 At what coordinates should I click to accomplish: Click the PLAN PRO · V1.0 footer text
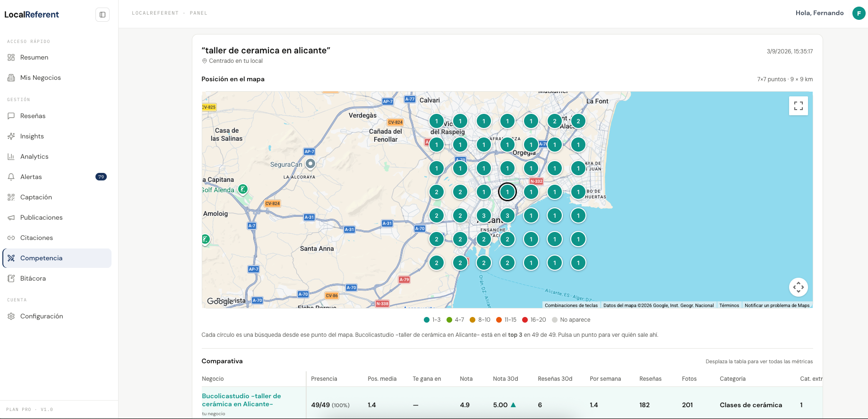pos(30,410)
